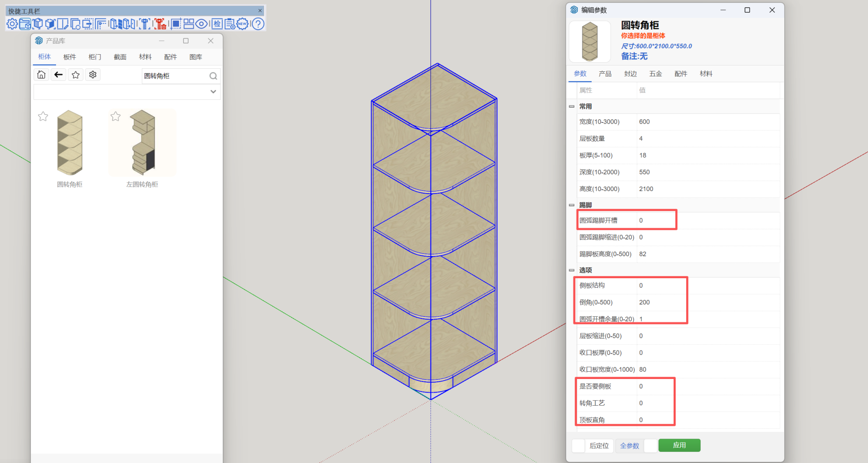Click the search magnifier icon
868x463 pixels.
pos(213,76)
